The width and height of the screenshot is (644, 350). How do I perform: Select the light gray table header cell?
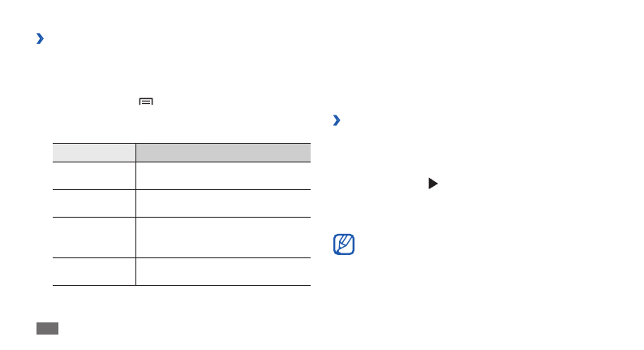click(x=94, y=153)
